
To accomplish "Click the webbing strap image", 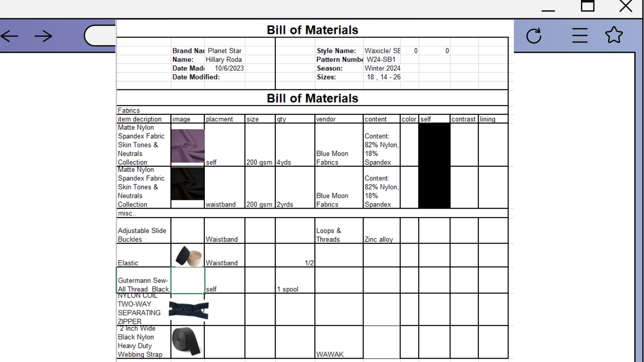I will 186,341.
